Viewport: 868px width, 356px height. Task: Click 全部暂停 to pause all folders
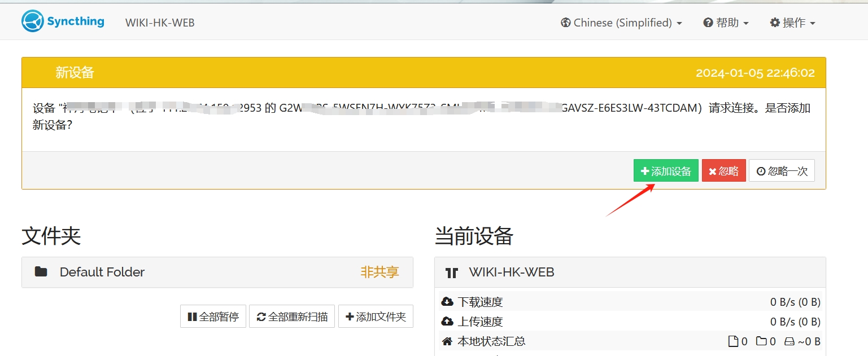[x=213, y=317]
